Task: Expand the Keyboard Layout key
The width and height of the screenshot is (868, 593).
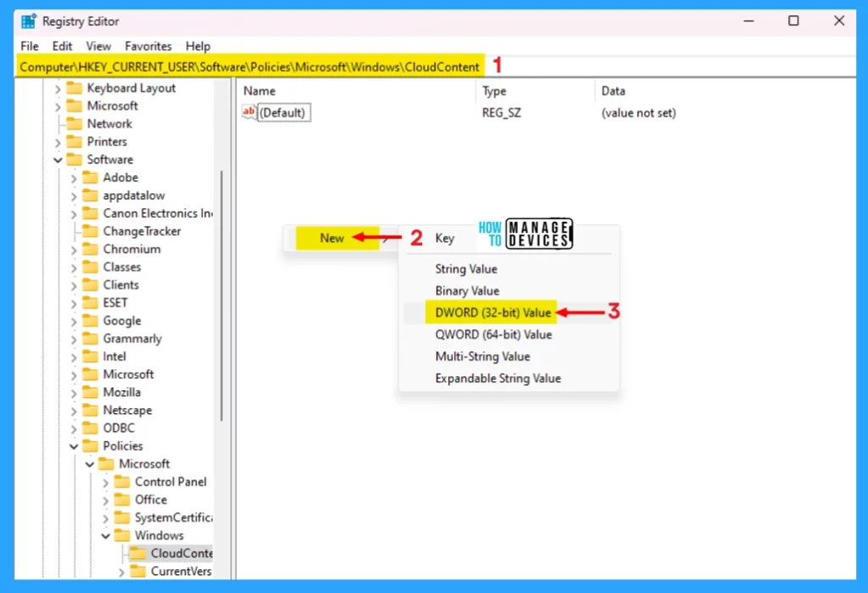Action: (x=58, y=88)
